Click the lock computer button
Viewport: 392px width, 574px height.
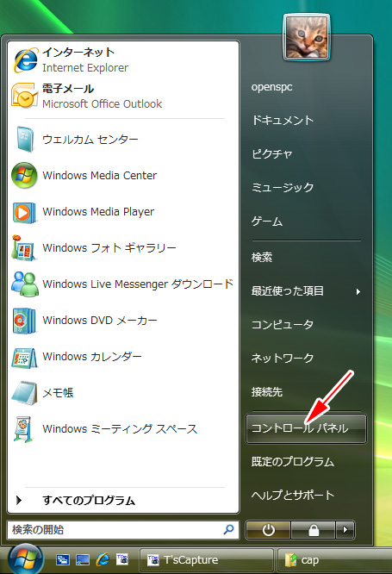(314, 530)
